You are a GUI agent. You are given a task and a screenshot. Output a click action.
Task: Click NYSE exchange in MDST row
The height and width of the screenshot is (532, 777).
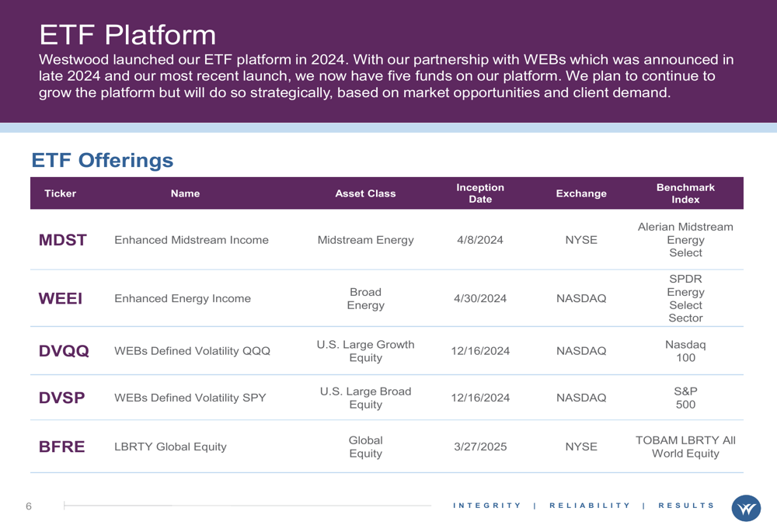[581, 240]
